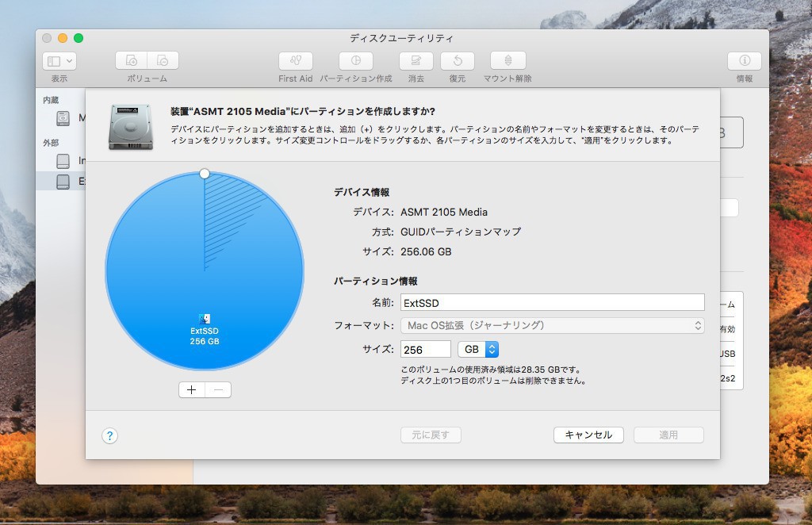Click the デバイス情報 heading
Image resolution: width=812 pixels, height=525 pixels.
(362, 192)
